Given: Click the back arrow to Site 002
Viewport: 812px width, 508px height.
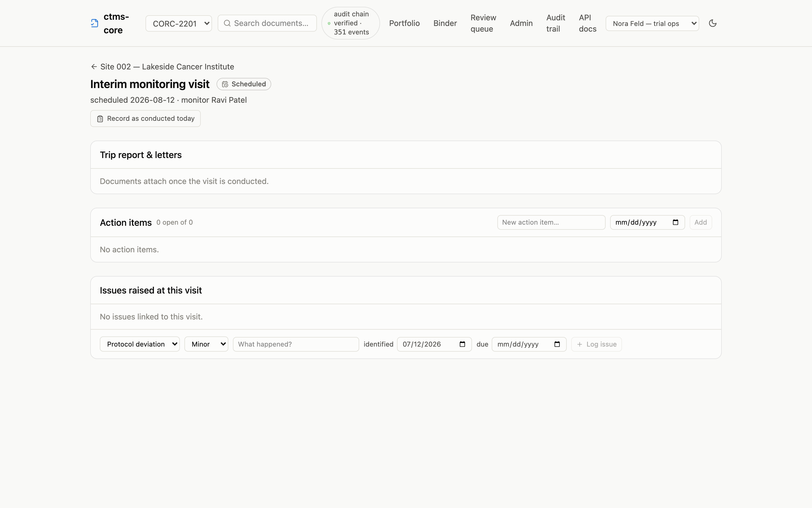Looking at the screenshot, I should [x=94, y=67].
